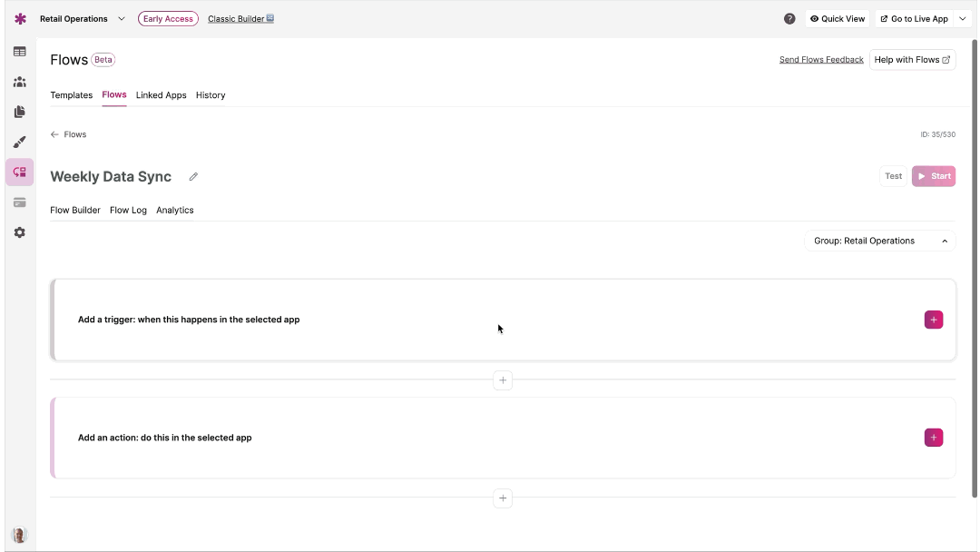980x552 pixels.
Task: Click the Send Flows Feedback link
Action: pos(821,60)
